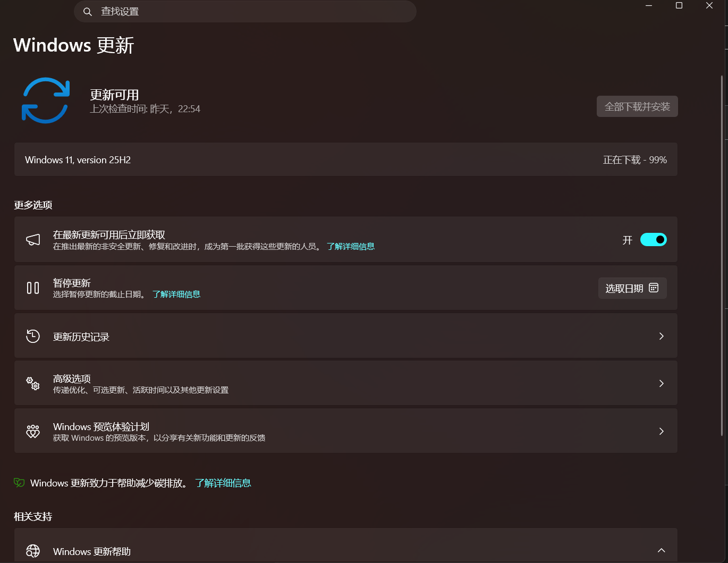Open 更新历史记录 via its chevron

(661, 336)
